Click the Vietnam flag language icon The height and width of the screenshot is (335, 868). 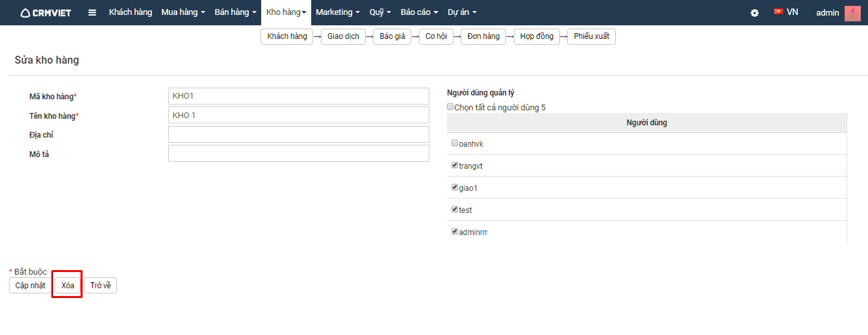point(778,12)
